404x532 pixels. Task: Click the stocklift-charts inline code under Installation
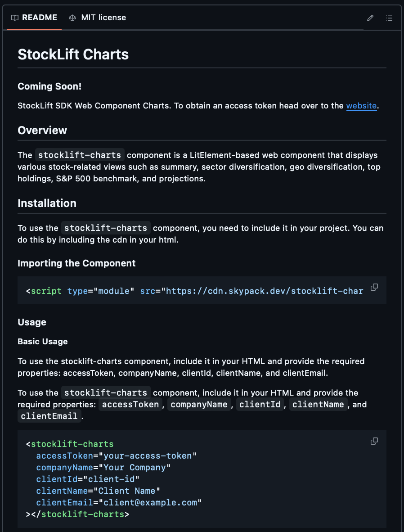106,228
